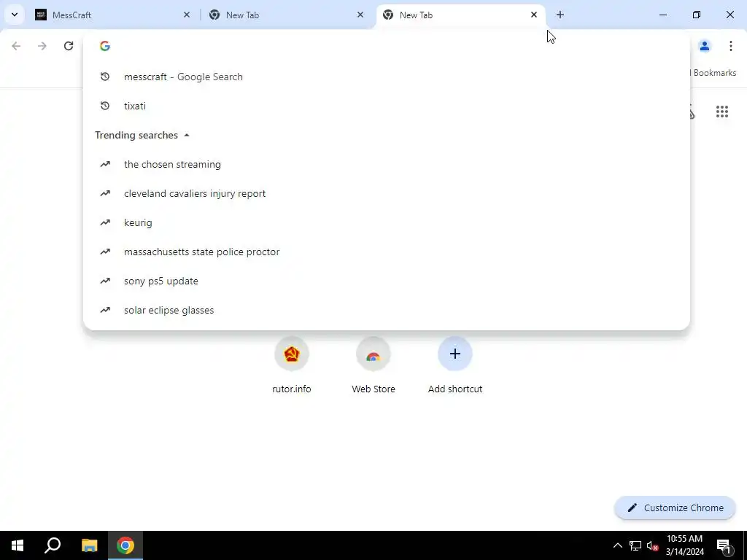Click the Chrome taskbar icon

[125, 545]
